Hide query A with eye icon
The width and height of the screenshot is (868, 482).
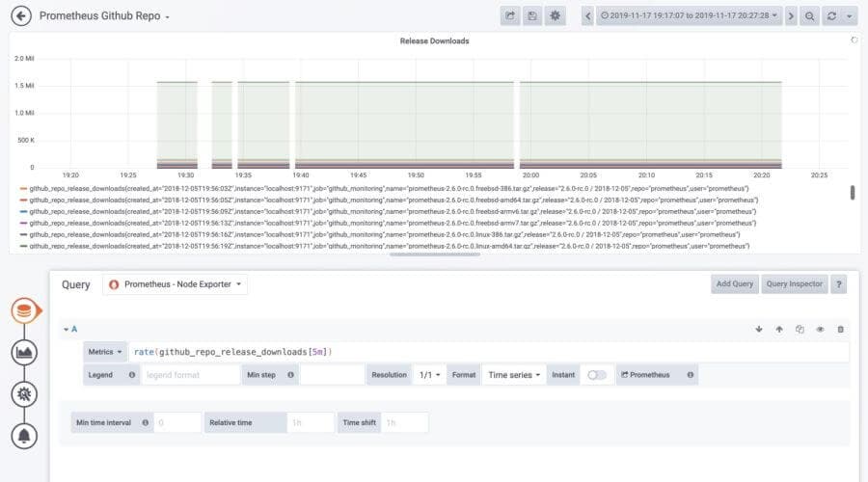pyautogui.click(x=820, y=330)
